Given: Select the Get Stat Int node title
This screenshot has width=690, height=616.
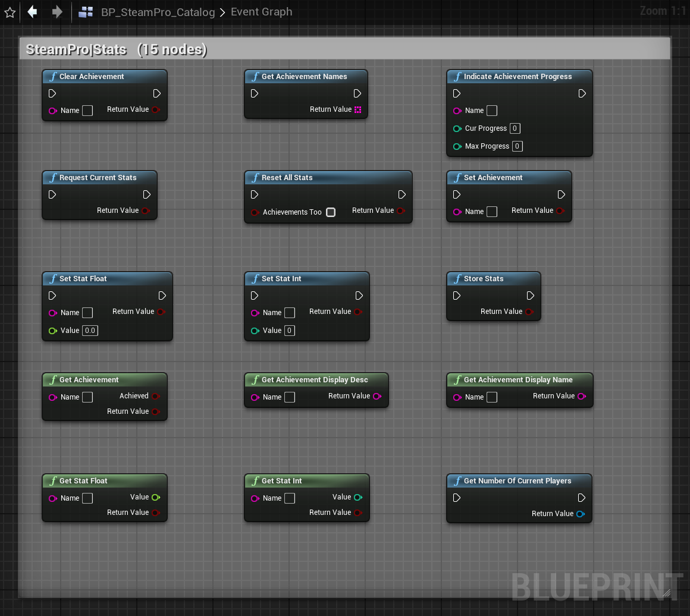Looking at the screenshot, I should click(281, 481).
